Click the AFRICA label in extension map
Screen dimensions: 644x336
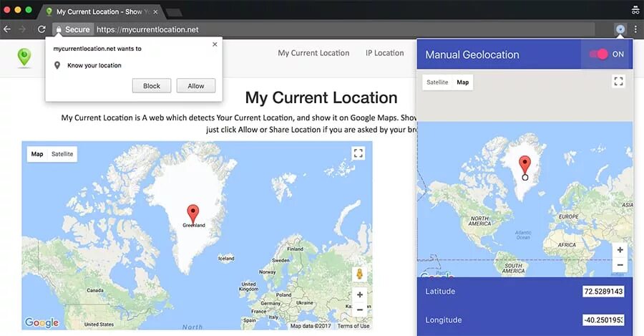pos(567,245)
